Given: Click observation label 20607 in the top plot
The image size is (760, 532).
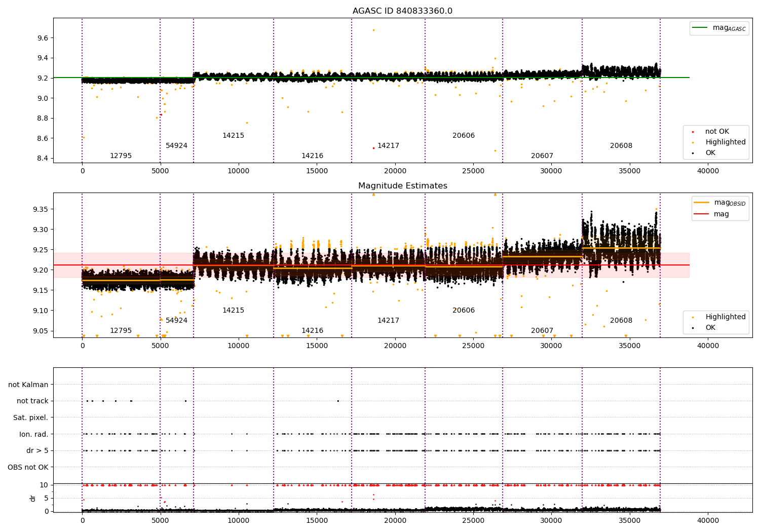Looking at the screenshot, I should click(542, 156).
